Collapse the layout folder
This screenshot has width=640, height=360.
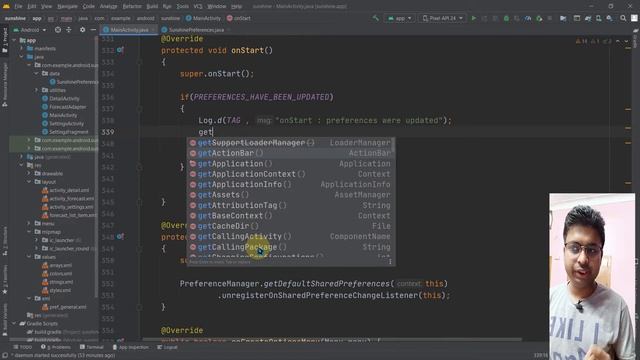29,182
